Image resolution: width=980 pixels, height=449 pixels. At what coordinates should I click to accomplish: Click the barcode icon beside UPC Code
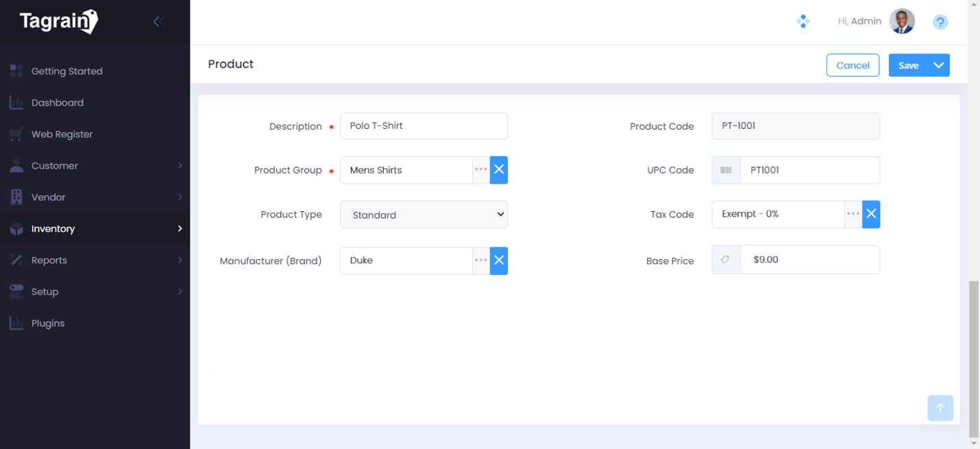726,169
